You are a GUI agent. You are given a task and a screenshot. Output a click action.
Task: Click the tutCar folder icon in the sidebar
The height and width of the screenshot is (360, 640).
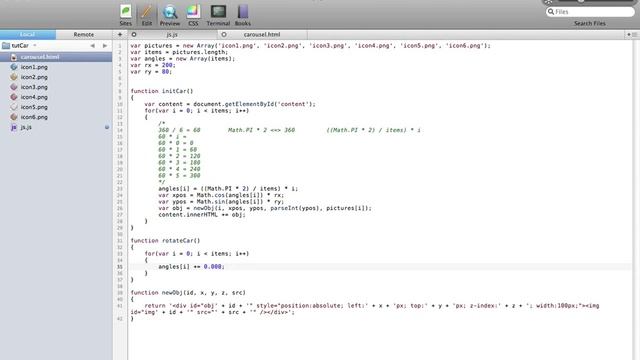point(6,46)
